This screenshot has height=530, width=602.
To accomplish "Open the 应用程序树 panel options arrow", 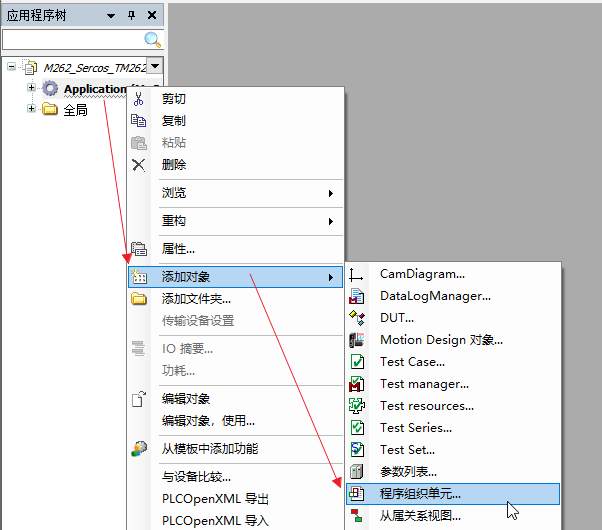I will click(112, 15).
